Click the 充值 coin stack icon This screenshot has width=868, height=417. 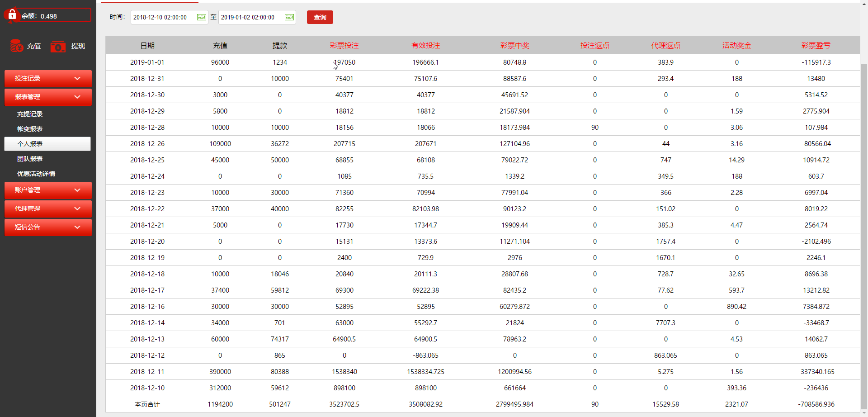coord(17,46)
